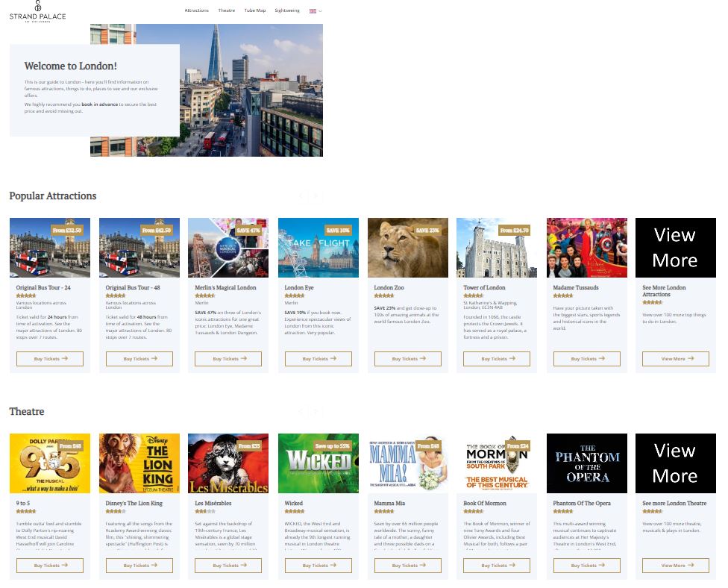Open the Tower of London title link

(484, 287)
